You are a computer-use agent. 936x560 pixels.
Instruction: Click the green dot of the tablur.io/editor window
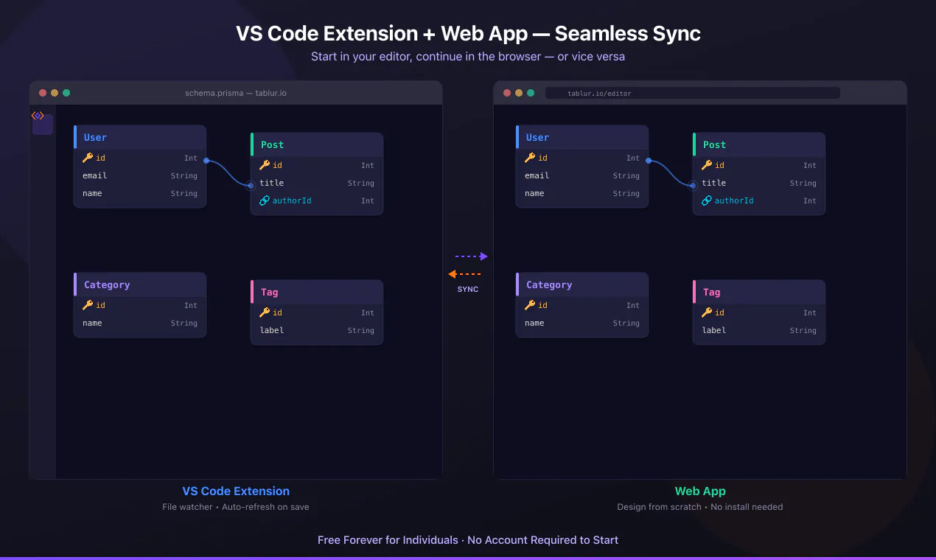531,93
